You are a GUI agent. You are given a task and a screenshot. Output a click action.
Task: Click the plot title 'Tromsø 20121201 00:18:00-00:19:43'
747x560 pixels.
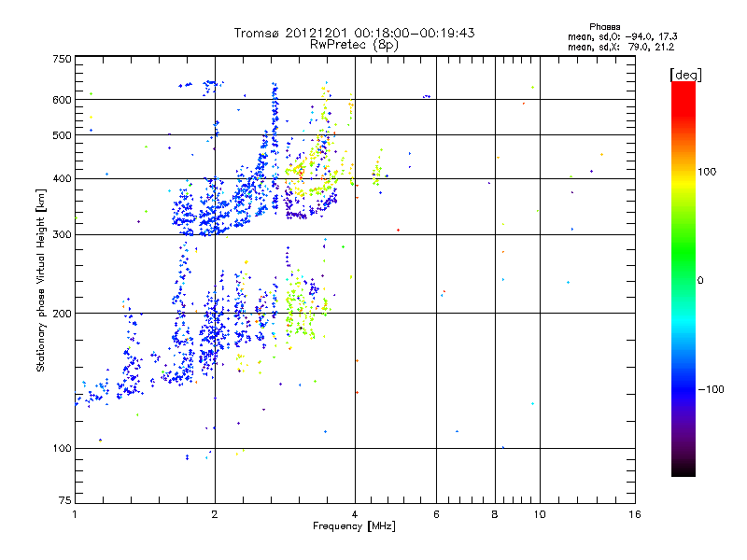[354, 33]
